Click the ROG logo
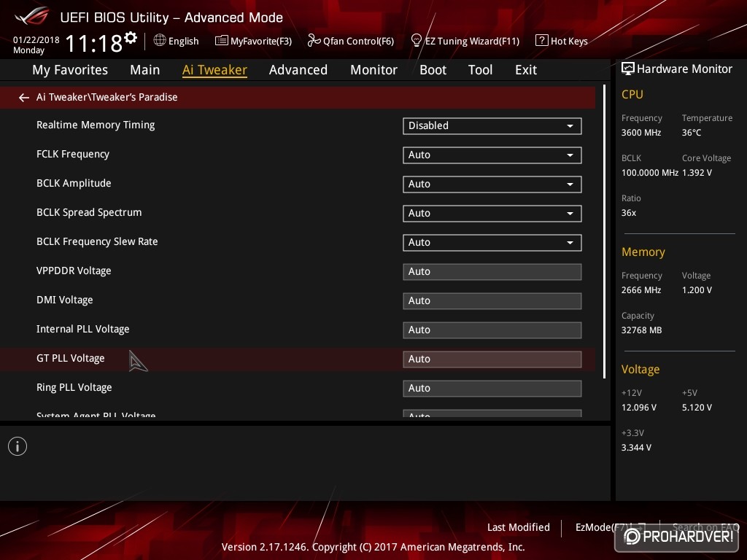 point(32,17)
